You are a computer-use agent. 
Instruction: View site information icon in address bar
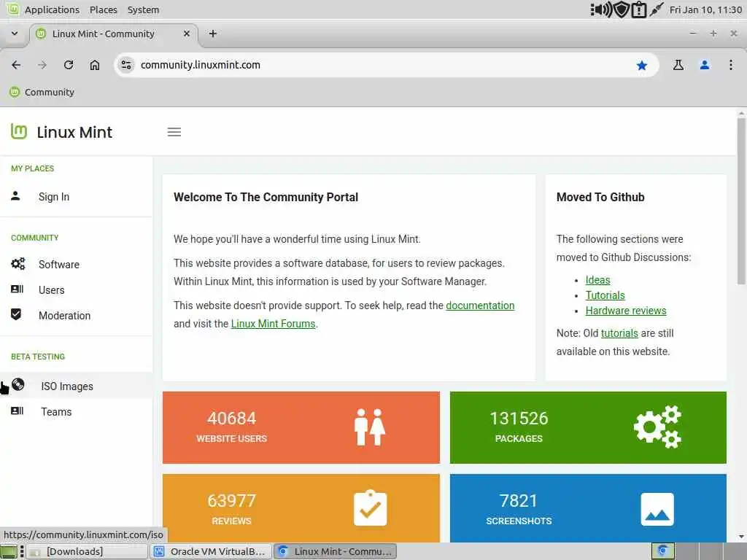(125, 65)
